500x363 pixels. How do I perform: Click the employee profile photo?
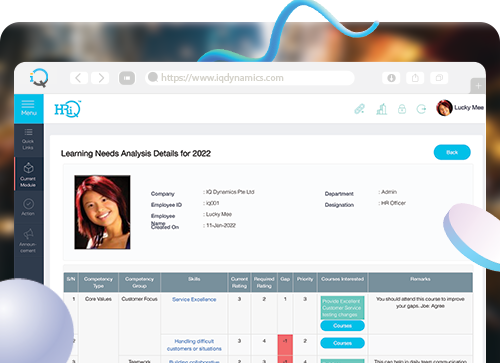point(102,212)
